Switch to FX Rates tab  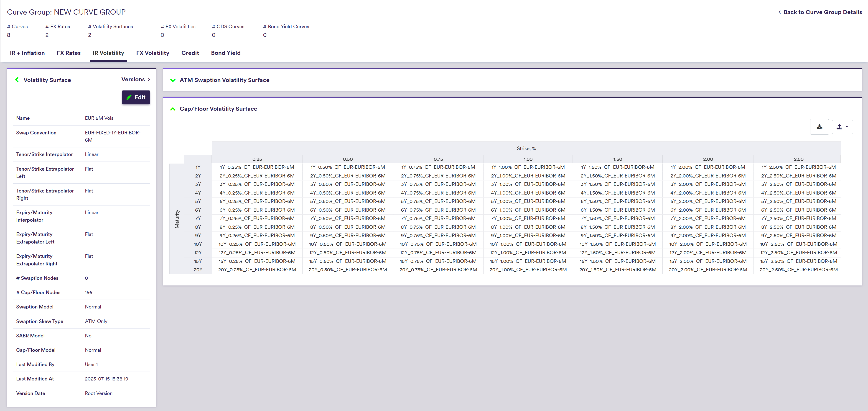[69, 53]
